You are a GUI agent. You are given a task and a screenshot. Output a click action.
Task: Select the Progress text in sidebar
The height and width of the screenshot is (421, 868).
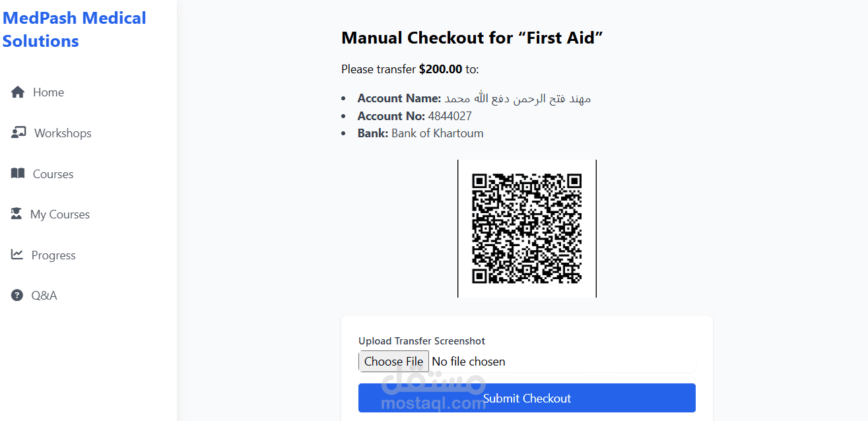click(x=53, y=255)
